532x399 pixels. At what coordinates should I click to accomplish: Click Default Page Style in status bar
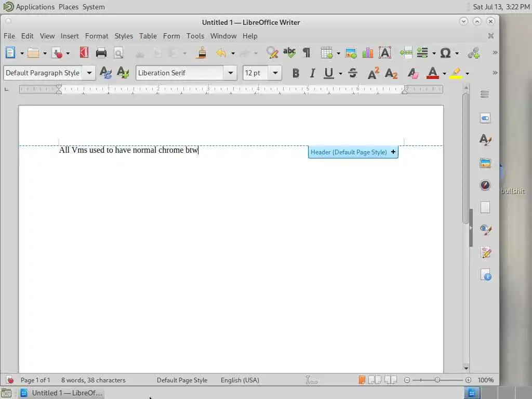(x=182, y=380)
